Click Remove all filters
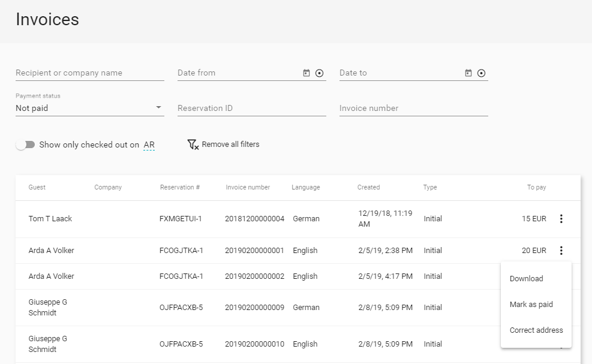This screenshot has height=364, width=592. (x=230, y=145)
